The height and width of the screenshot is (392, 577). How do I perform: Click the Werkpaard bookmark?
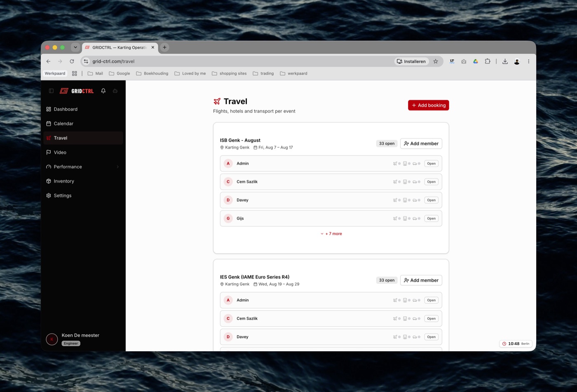[x=55, y=73]
